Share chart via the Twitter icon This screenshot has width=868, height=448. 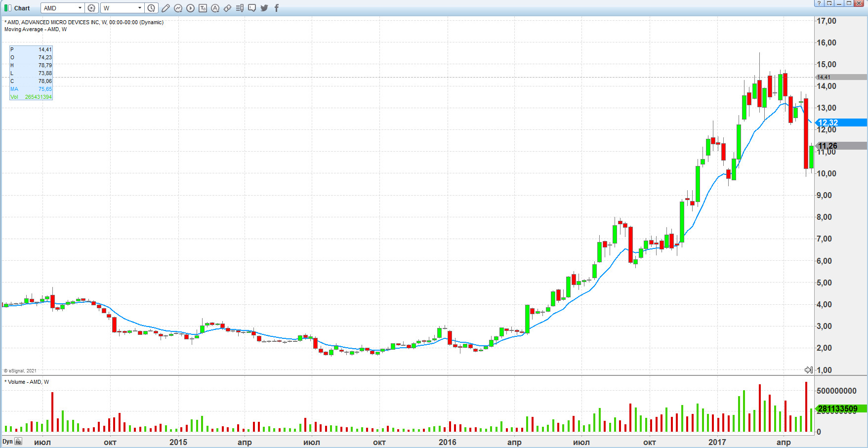[x=264, y=8]
